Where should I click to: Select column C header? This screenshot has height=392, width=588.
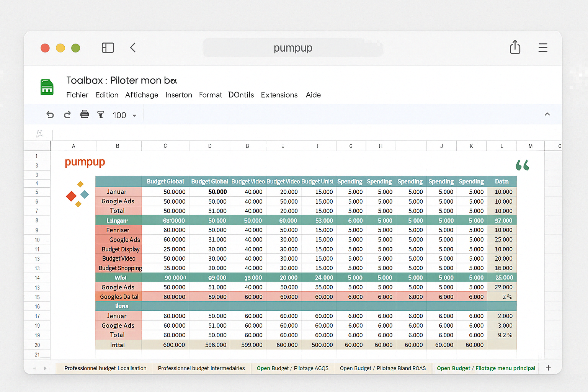click(165, 146)
